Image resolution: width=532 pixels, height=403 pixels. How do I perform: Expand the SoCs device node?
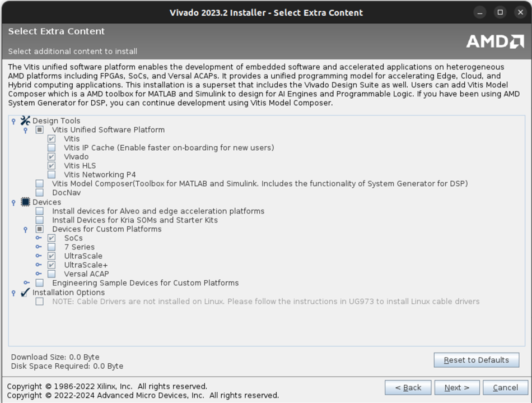(39, 238)
